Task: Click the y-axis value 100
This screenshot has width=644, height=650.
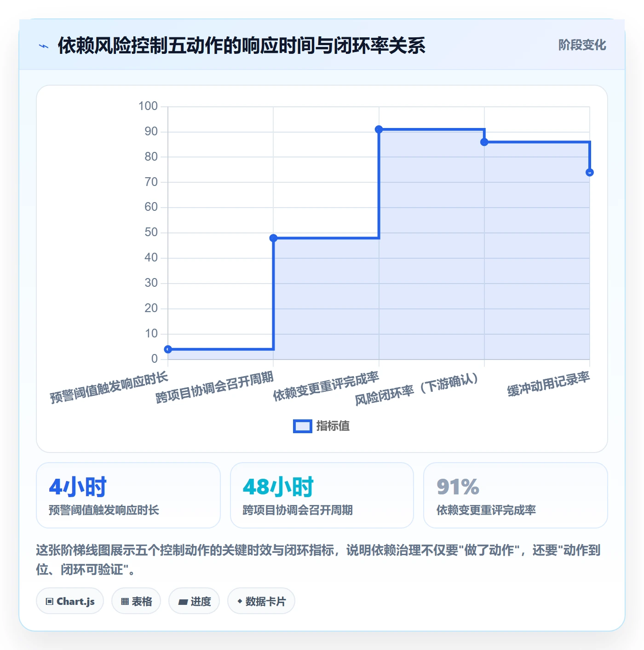Action: (x=148, y=106)
